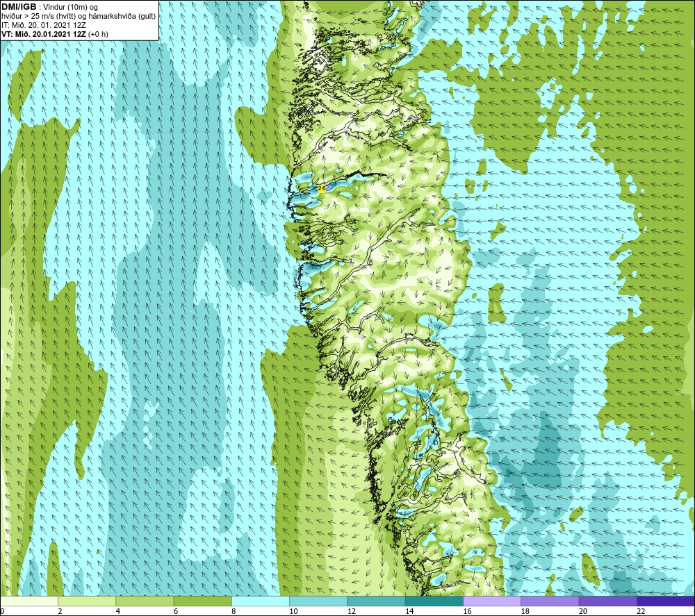This screenshot has width=695, height=616.
Task: Click the 'hviður > 25 m/s' description line
Action: [x=79, y=17]
